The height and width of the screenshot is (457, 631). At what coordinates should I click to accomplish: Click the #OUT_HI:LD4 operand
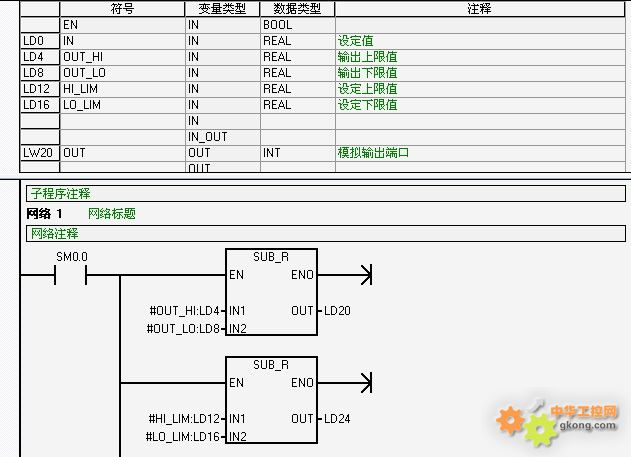[x=184, y=311]
